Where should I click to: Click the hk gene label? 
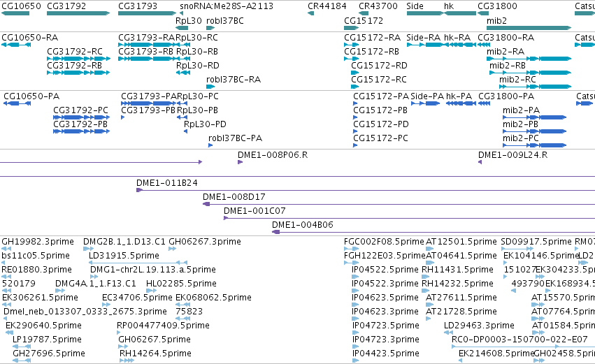click(x=449, y=6)
